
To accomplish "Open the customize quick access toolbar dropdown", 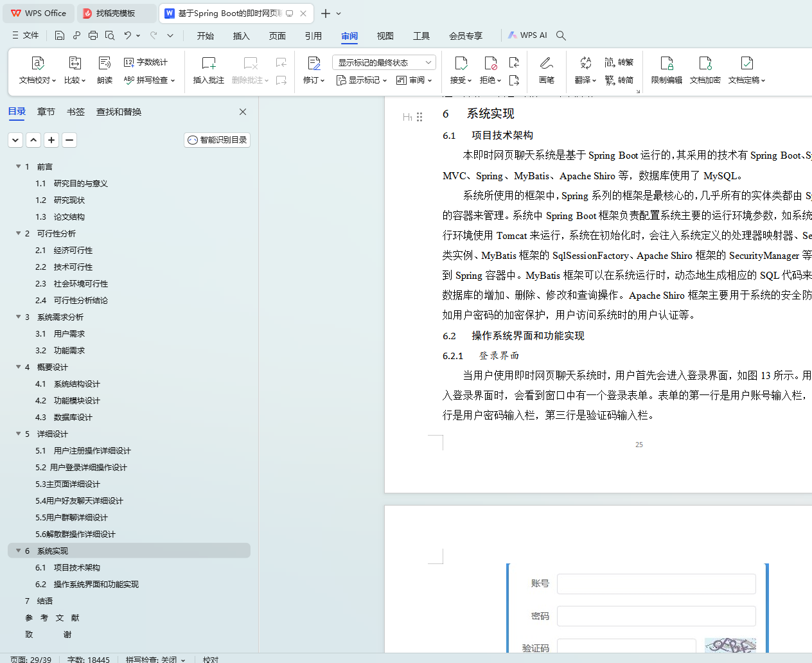I will [170, 35].
